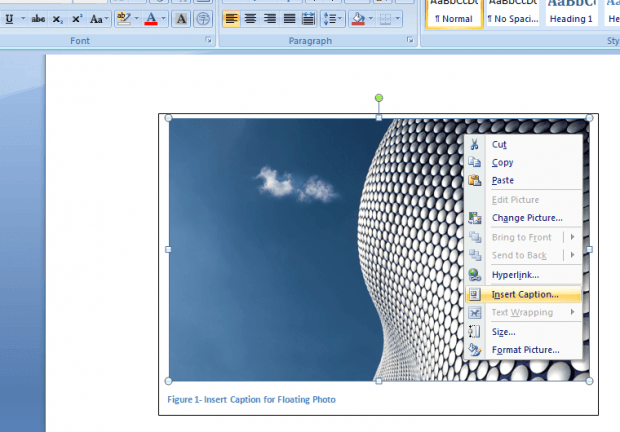The width and height of the screenshot is (620, 432).
Task: Apply superscript formatting
Action: 76,19
